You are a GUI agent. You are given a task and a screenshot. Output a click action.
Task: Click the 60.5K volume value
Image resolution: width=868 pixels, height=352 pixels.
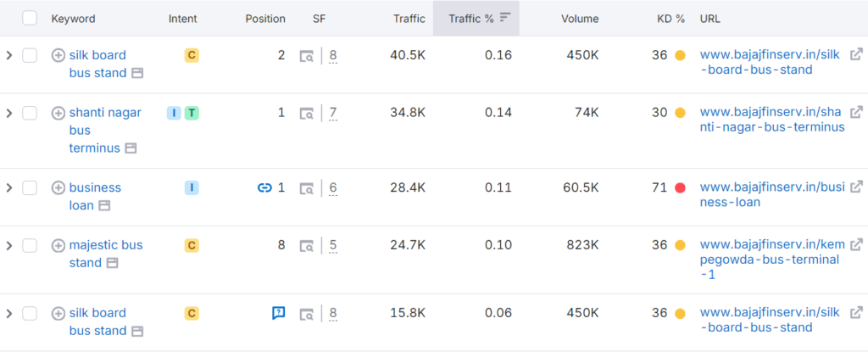pos(580,188)
